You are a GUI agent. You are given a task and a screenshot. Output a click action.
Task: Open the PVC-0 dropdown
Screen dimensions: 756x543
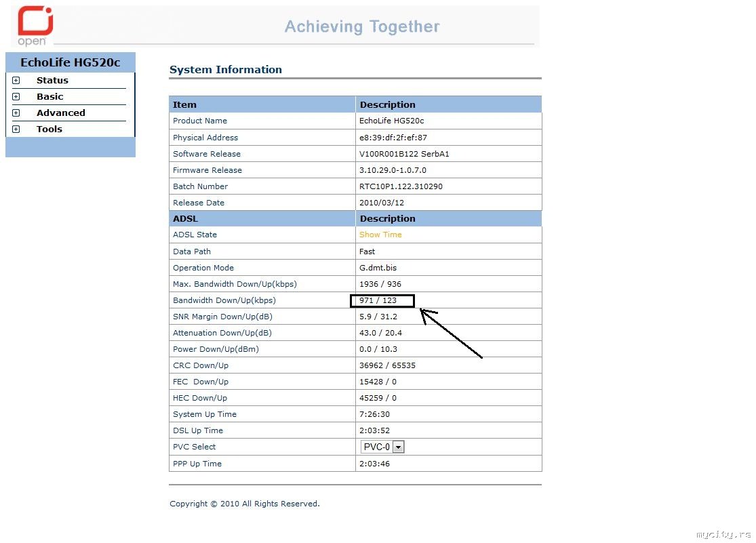[x=382, y=447]
